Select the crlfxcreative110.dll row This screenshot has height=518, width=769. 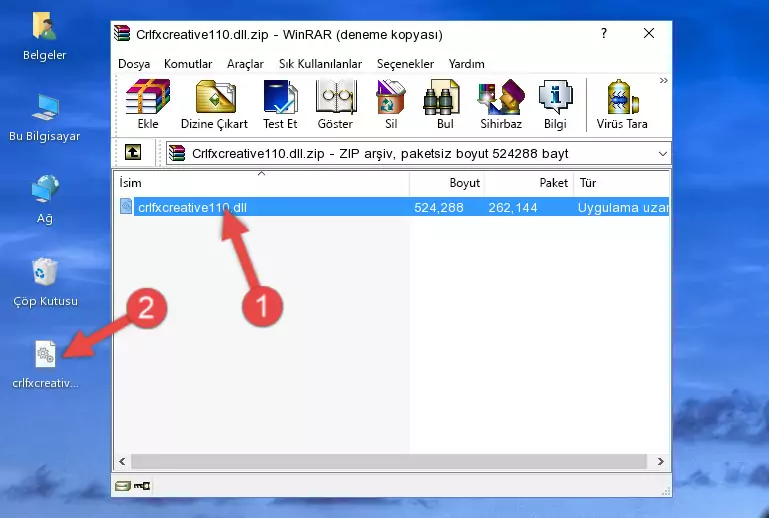coord(392,207)
